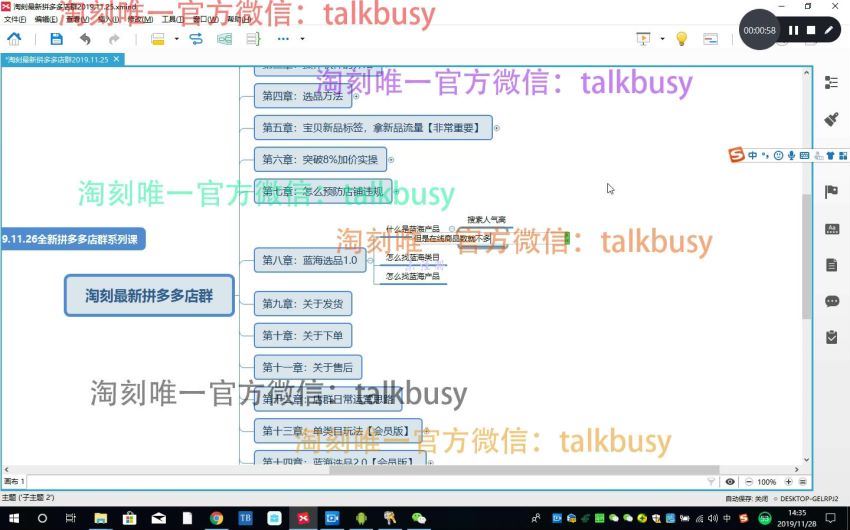The width and height of the screenshot is (850, 530).
Task: Open dropdown arrow beside presentation icon
Action: (x=662, y=39)
